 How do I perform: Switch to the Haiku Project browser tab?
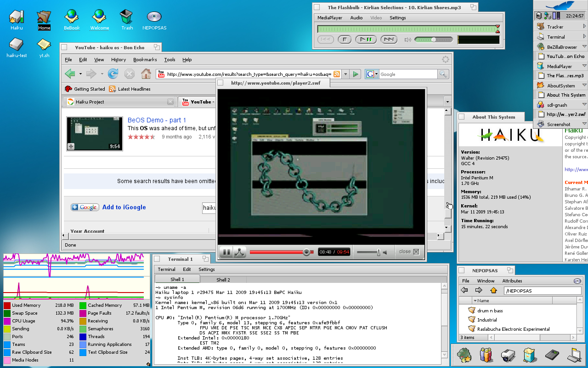[x=120, y=102]
